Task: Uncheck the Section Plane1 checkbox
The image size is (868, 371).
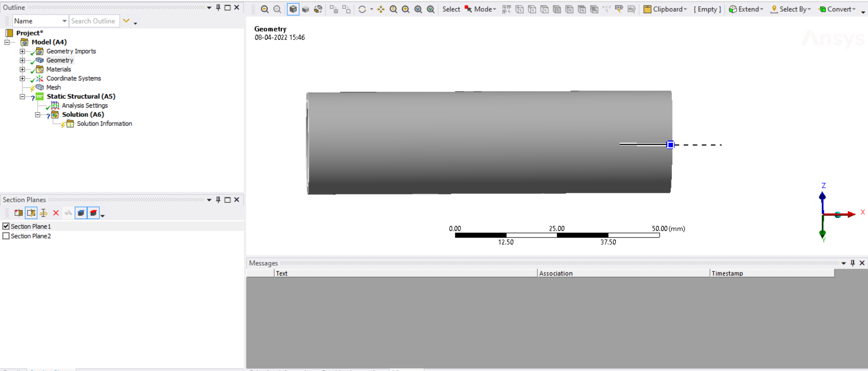Action: click(6, 226)
